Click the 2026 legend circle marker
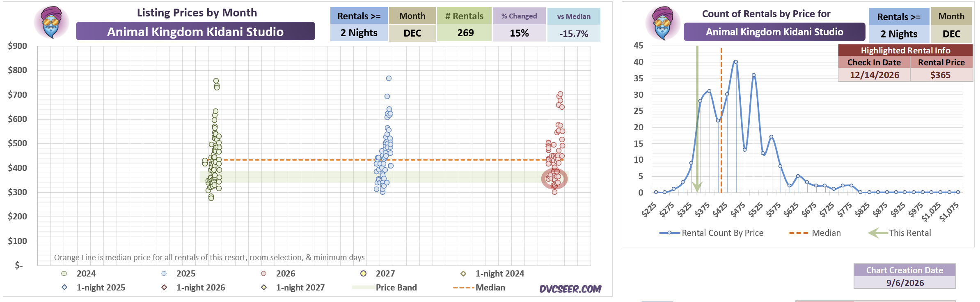This screenshot has width=980, height=302. [264, 273]
